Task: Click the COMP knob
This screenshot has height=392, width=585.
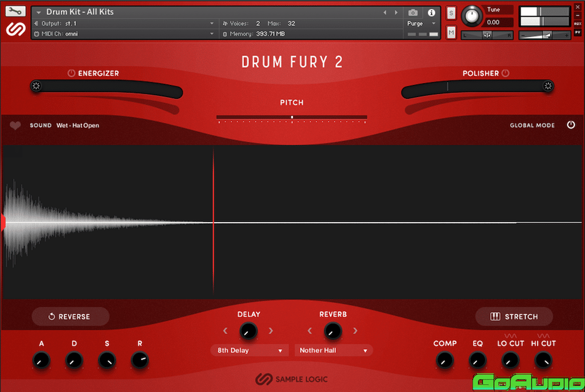Action: coord(444,360)
